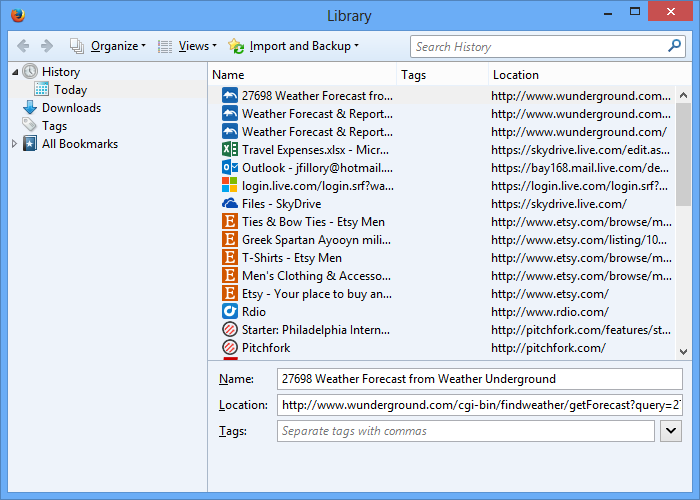Screen dimensions: 700x500
Task: Open Downloads in the sidebar
Action: (x=71, y=108)
